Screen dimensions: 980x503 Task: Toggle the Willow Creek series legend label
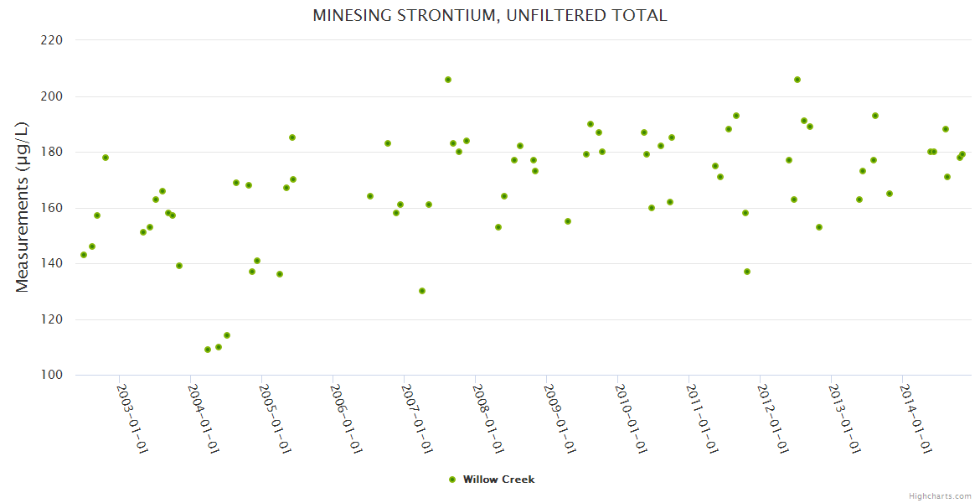[x=498, y=480]
